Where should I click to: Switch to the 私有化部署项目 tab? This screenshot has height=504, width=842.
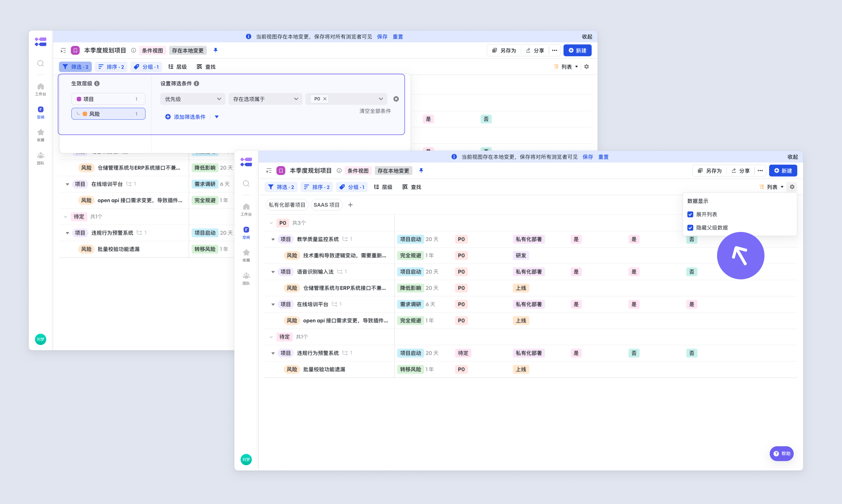pyautogui.click(x=287, y=205)
